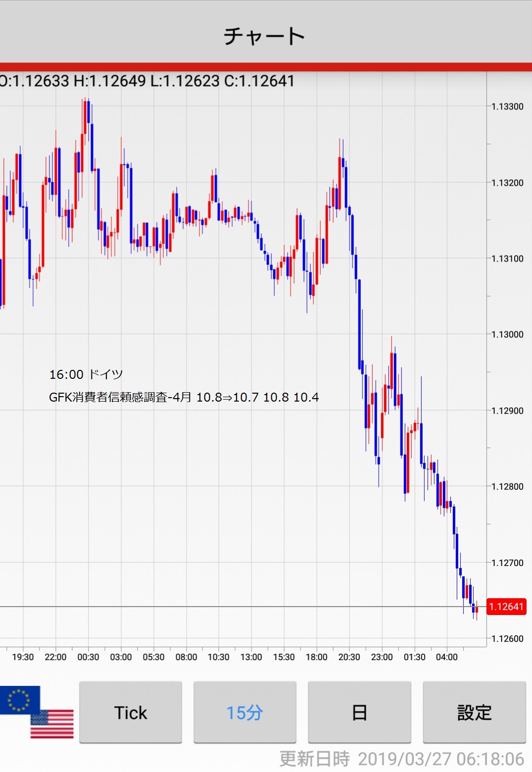Tap the red bar under the header

click(266, 67)
